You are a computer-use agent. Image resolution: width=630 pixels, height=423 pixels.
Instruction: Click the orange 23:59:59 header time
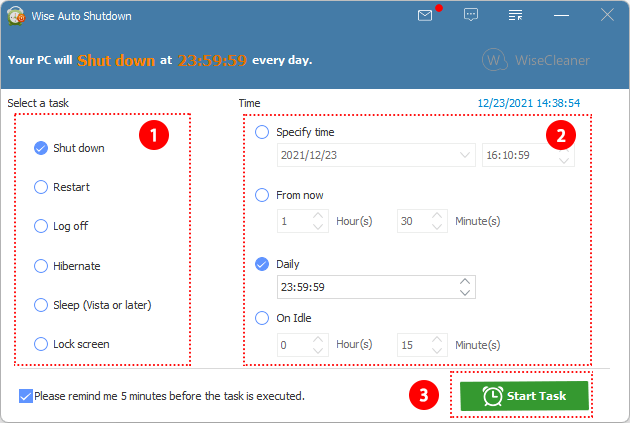[212, 60]
